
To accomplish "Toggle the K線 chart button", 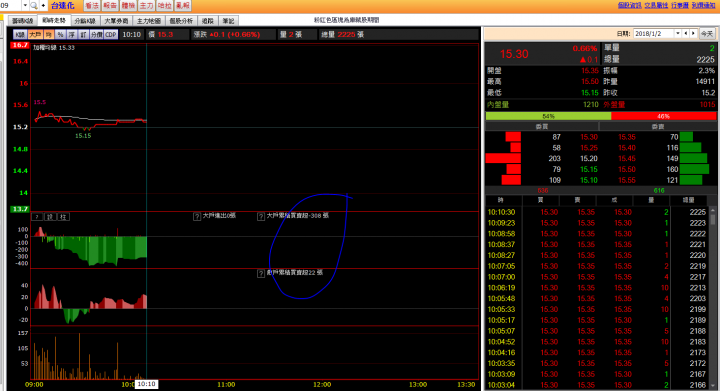I will [20, 34].
